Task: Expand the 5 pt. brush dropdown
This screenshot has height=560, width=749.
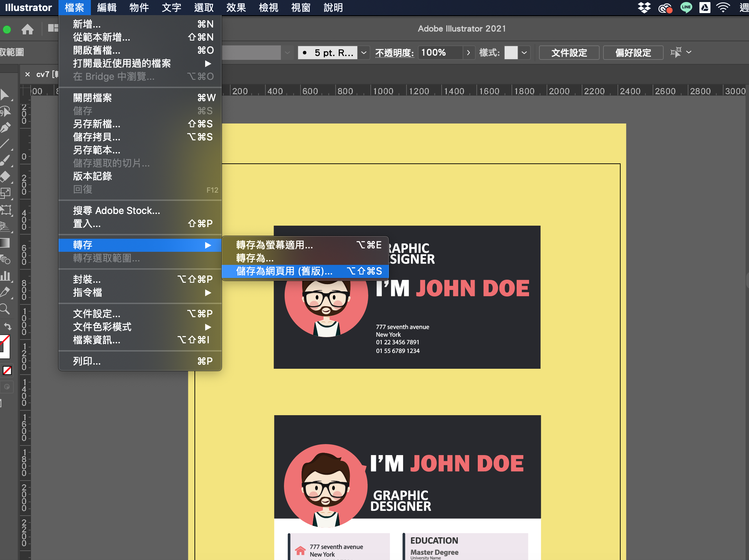Action: point(364,53)
